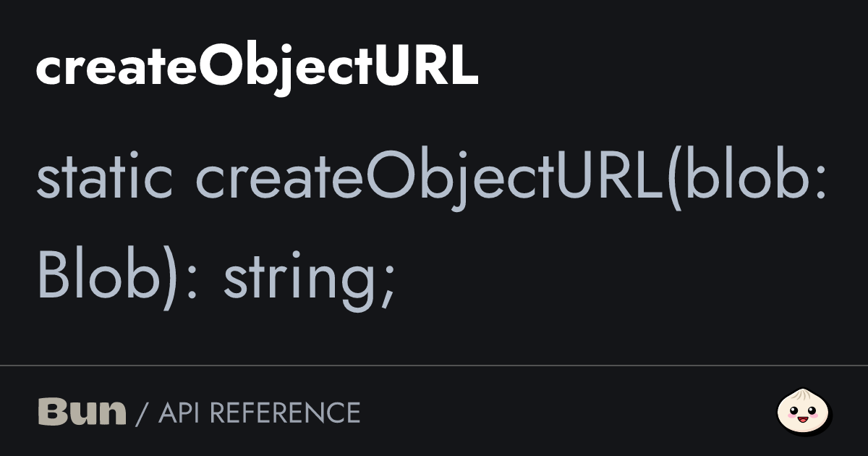Click the horizontal divider line above footer

434,366
